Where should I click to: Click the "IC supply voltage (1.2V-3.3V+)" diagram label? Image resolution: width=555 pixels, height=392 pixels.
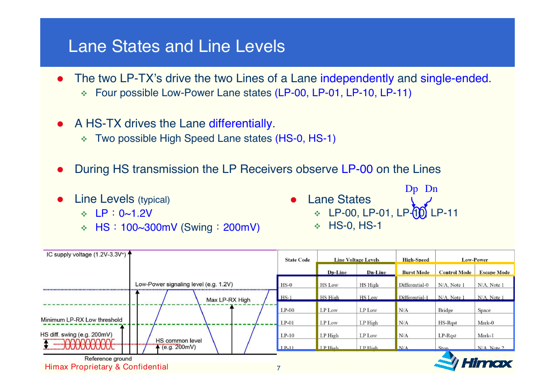[x=86, y=255]
